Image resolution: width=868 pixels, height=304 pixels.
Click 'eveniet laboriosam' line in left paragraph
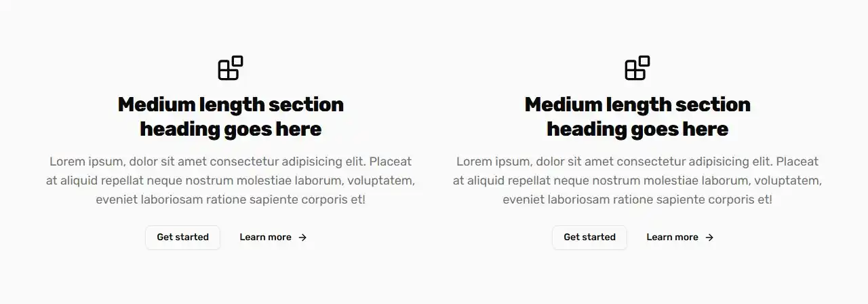point(231,199)
